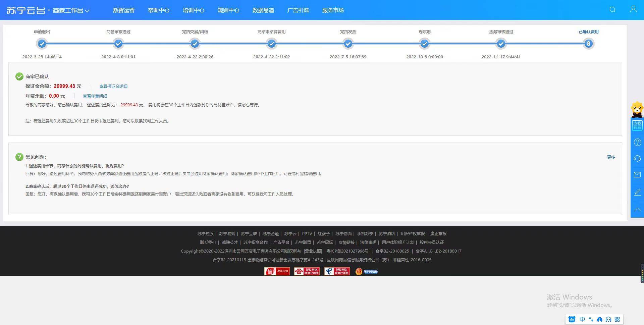Click the back-to-top arrow sidebar icon
Image resolution: width=644 pixels, height=325 pixels.
coord(637,209)
